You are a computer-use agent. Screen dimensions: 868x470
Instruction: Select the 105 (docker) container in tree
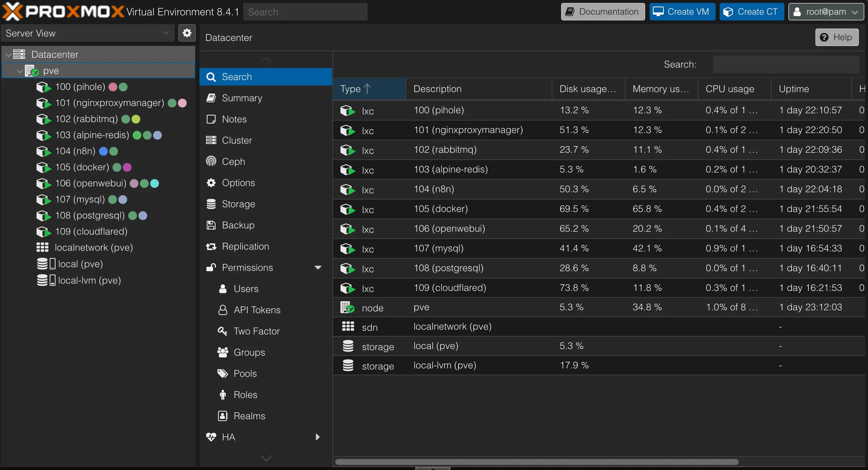[x=82, y=167]
